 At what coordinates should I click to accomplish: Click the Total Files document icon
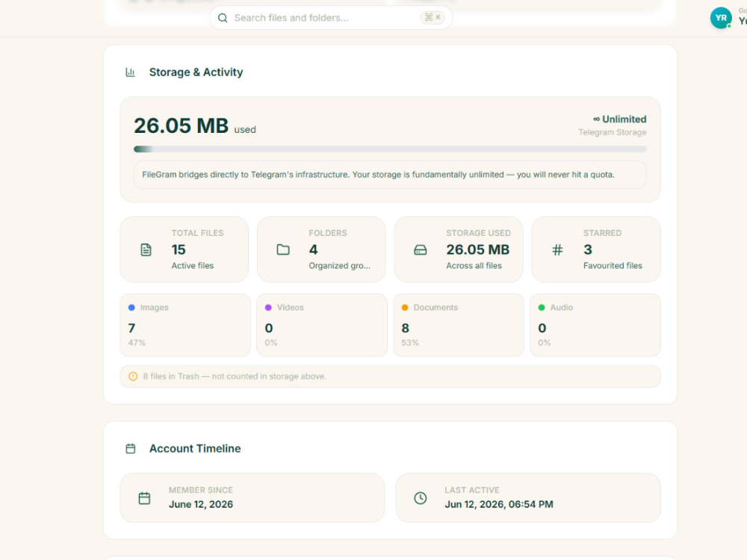[x=146, y=250]
